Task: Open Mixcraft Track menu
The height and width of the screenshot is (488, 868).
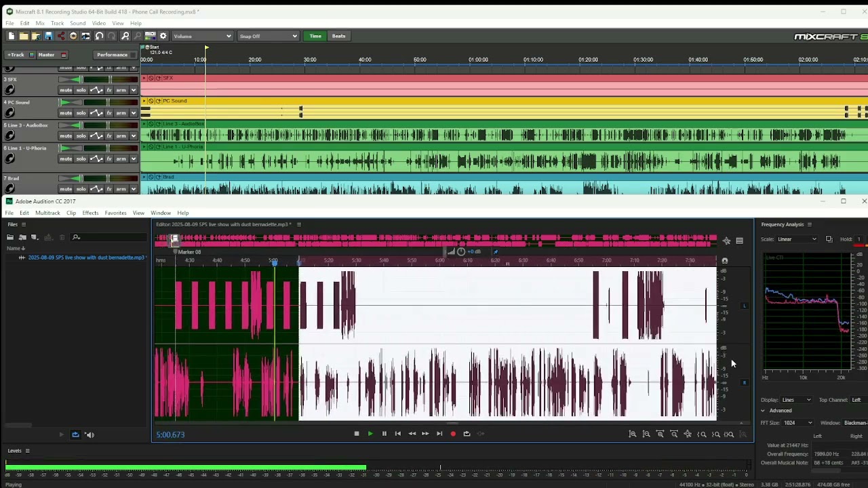Action: [x=57, y=23]
